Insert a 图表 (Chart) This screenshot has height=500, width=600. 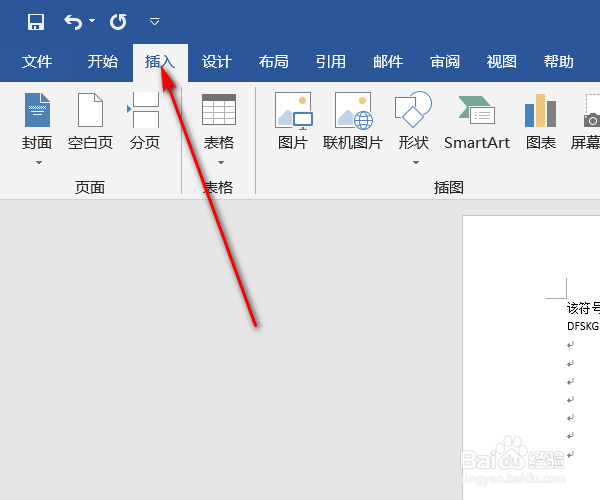(x=541, y=122)
